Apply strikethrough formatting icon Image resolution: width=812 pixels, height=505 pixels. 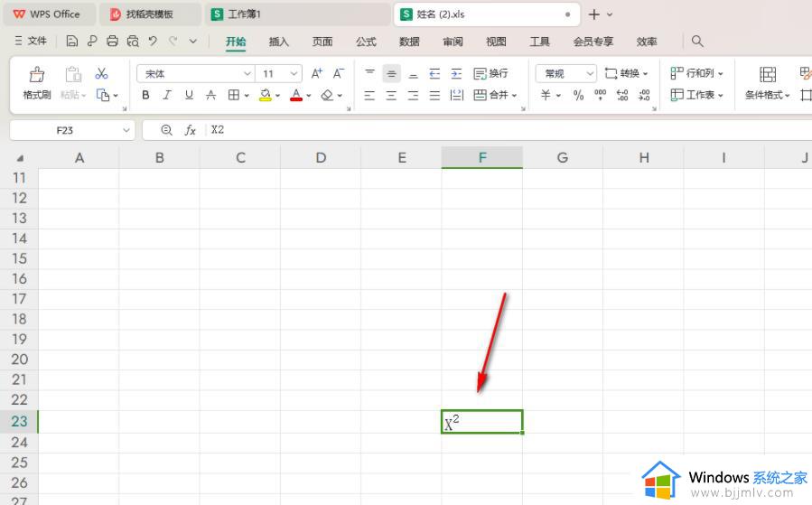(x=210, y=95)
